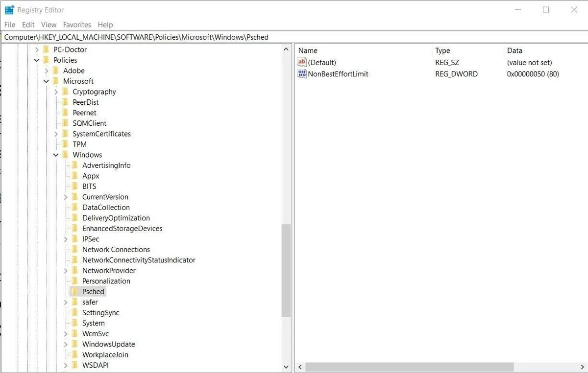Collapse the Policies key
Screen dimensions: 588x373
[37, 60]
